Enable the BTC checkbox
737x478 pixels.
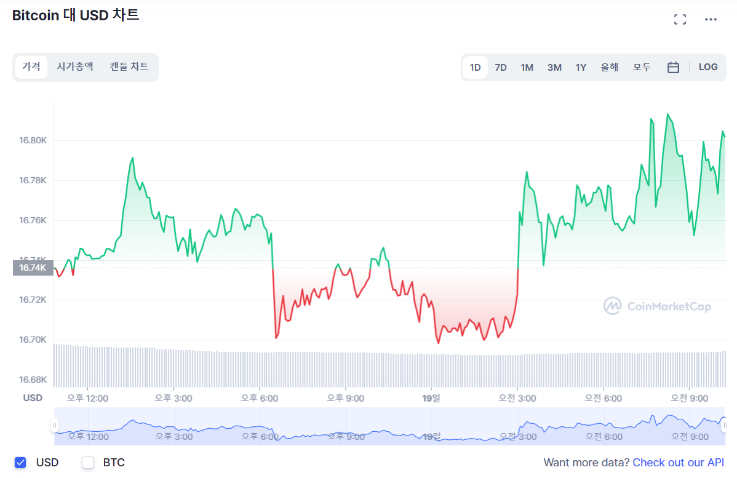88,462
